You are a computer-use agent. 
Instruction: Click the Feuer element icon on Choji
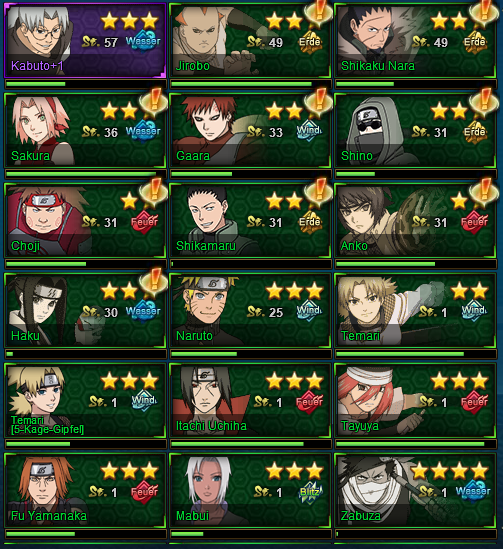144,222
